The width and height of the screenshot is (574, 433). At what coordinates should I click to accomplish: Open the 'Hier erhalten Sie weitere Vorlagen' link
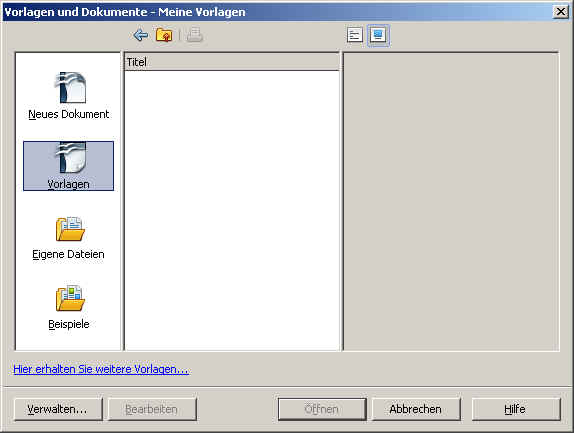tap(101, 369)
